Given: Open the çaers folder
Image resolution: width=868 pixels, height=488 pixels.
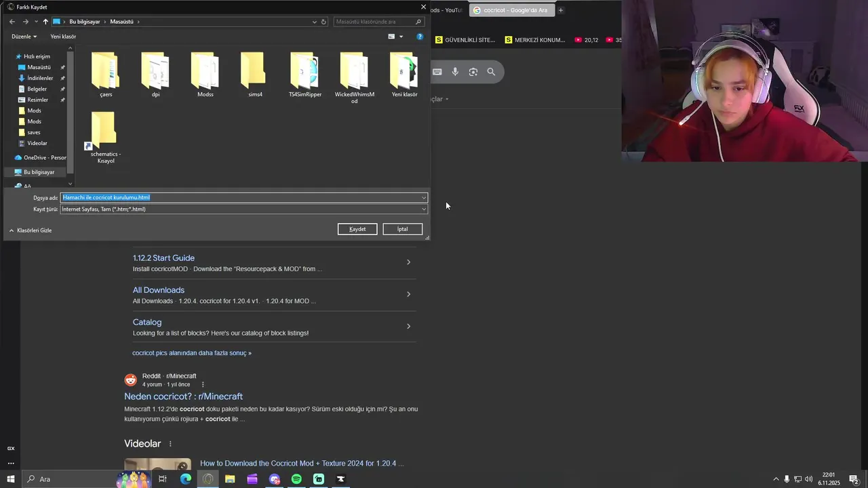Looking at the screenshot, I should point(106,75).
